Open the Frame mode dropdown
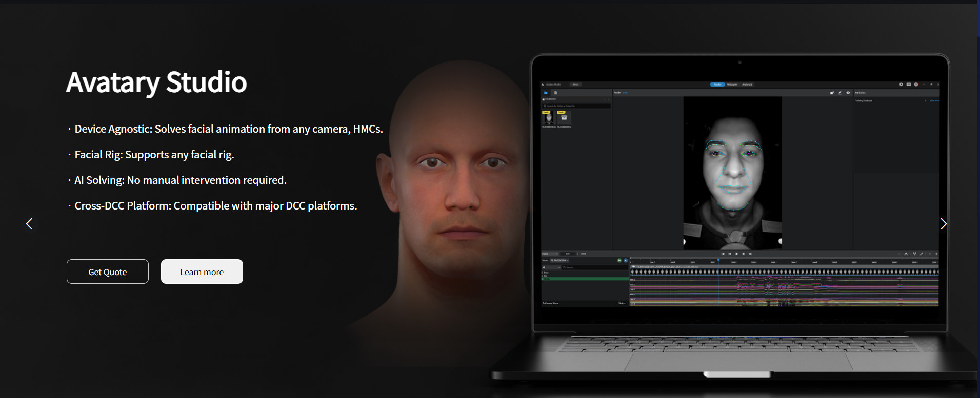 (550, 254)
